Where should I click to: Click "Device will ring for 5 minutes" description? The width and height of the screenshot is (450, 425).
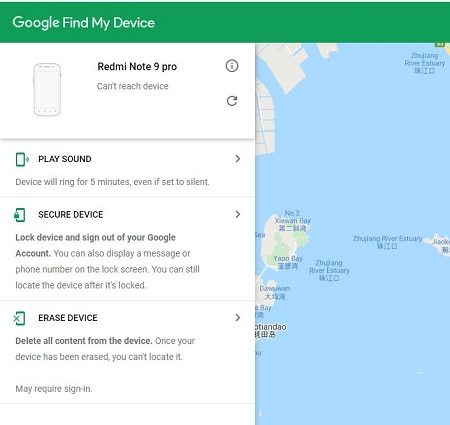click(112, 182)
